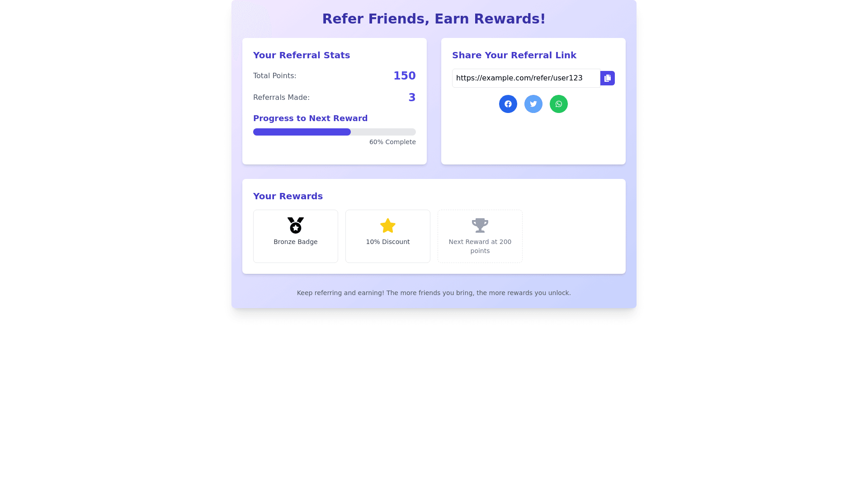The image size is (868, 488).
Task: Click the Refer Friends, Earn Rewards title
Action: pos(434,19)
